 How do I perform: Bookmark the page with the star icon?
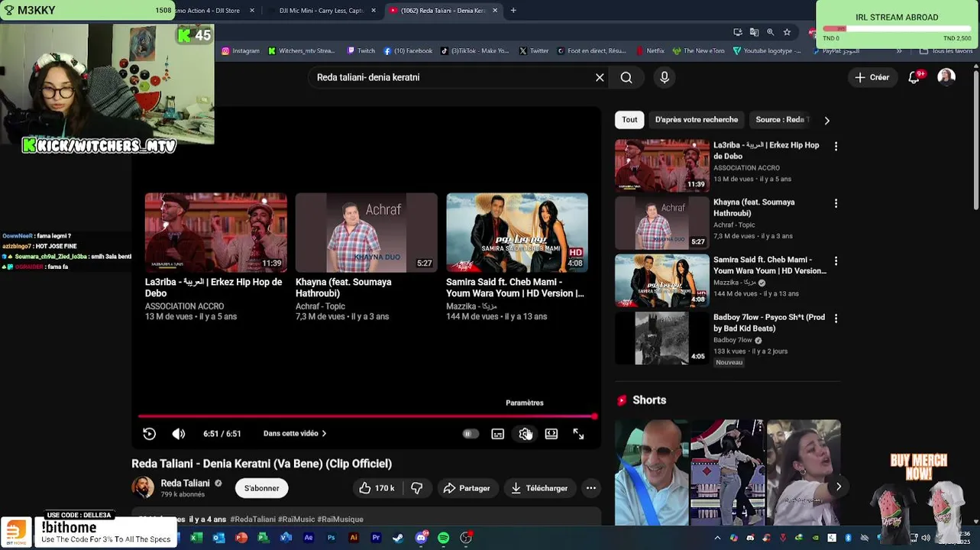(787, 32)
